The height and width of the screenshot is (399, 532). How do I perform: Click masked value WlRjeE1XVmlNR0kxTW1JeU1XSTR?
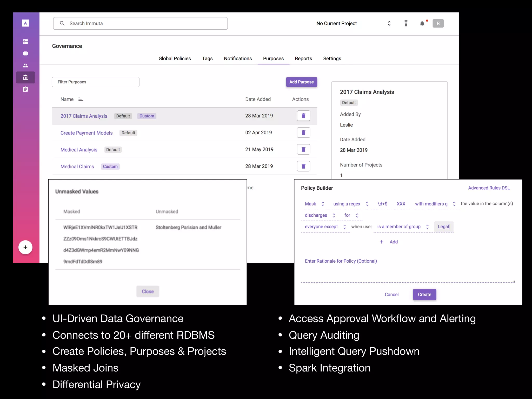[x=100, y=228]
